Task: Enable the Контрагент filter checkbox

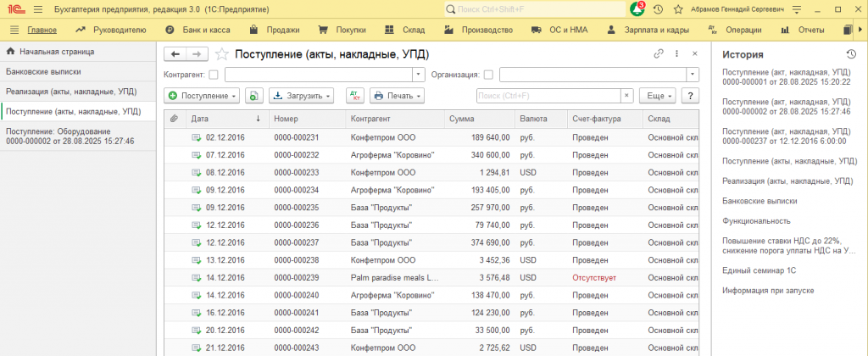Action: pyautogui.click(x=213, y=75)
